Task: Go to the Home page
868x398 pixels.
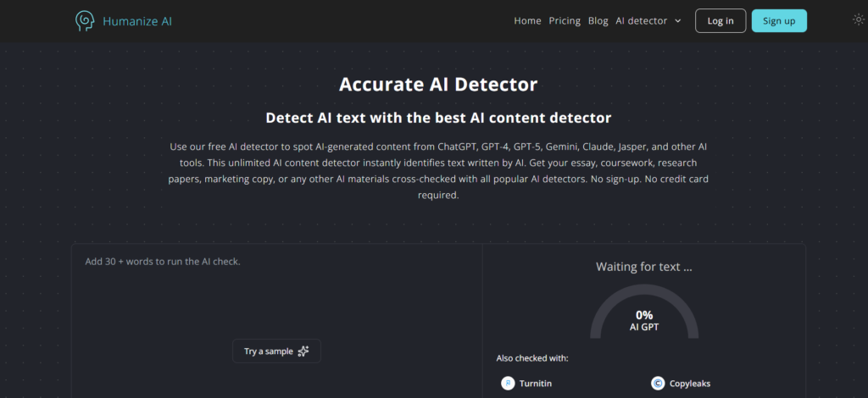Action: pos(527,21)
